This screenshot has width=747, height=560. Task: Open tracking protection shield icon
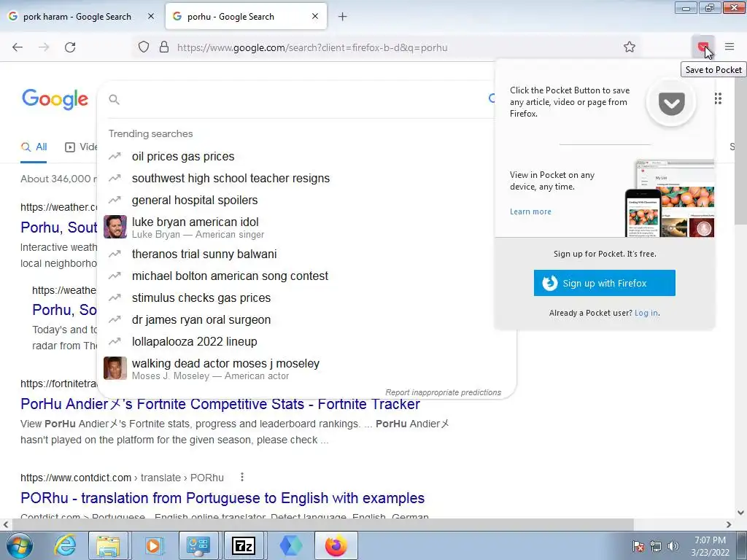tap(144, 47)
